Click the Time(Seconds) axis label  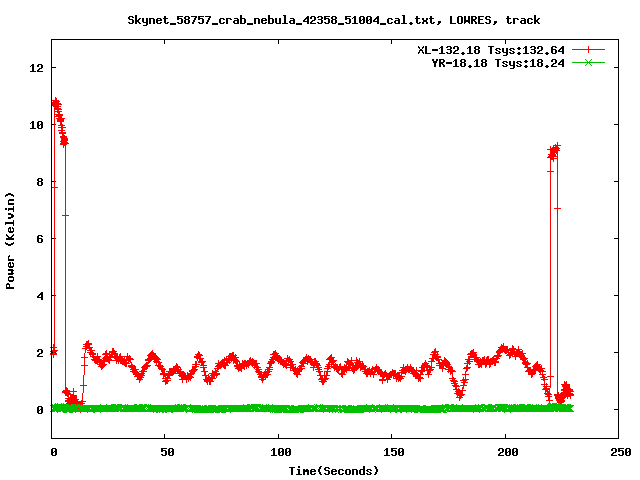tap(334, 471)
